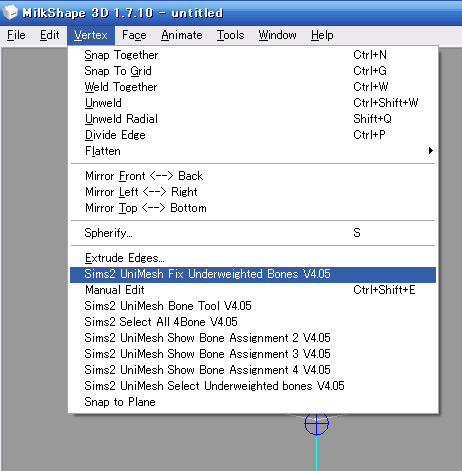This screenshot has height=471, width=462.
Task: Open the Tools menu
Action: pos(230,35)
